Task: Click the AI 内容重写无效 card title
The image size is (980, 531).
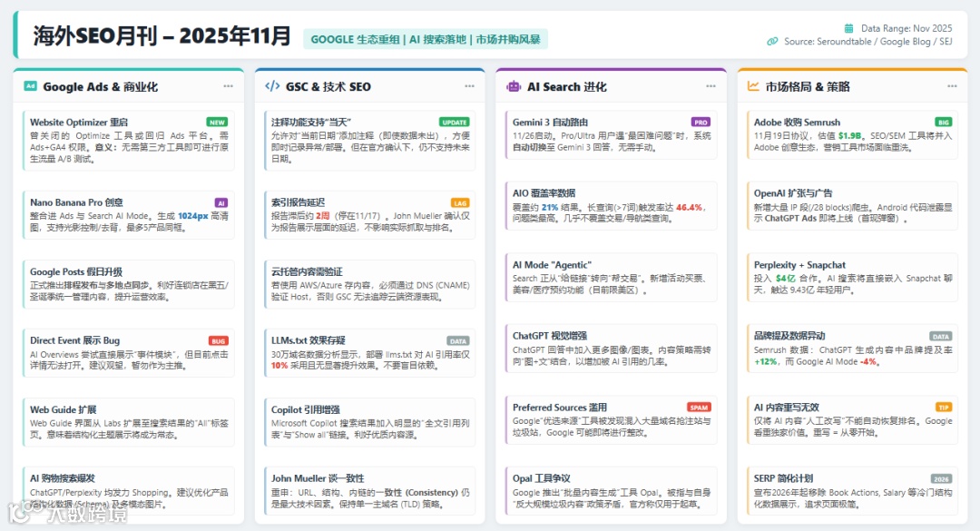Action: click(786, 408)
